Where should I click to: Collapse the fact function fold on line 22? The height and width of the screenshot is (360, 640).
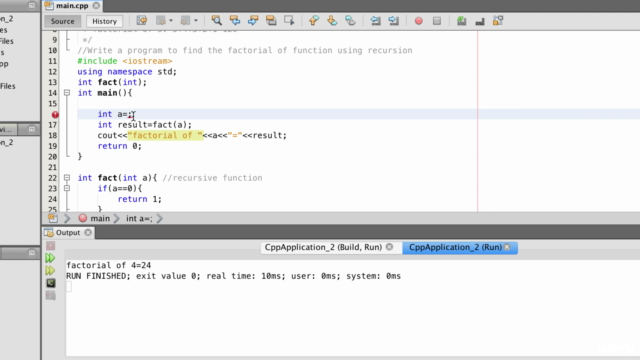(67, 178)
